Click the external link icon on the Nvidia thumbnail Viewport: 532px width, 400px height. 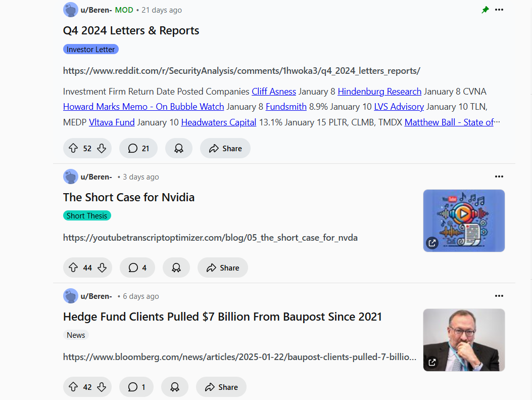click(432, 243)
